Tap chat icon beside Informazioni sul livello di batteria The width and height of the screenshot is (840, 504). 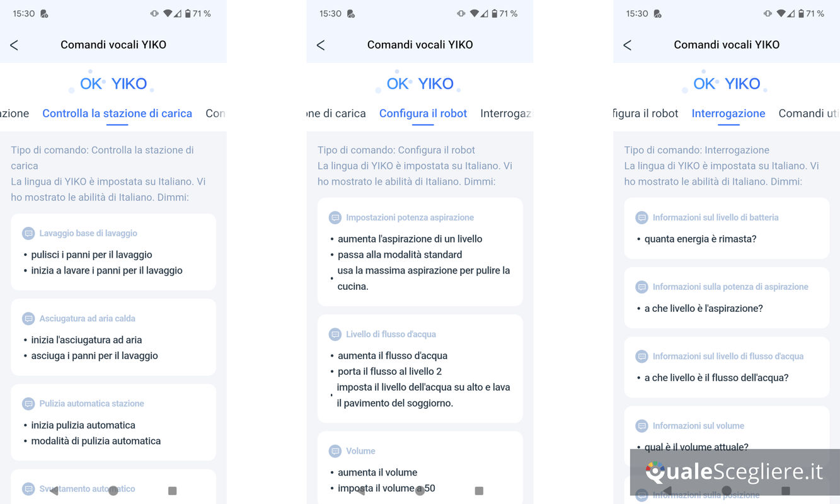(642, 217)
